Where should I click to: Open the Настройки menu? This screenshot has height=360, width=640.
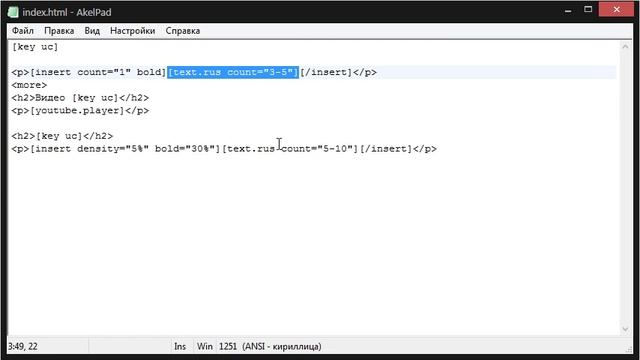pyautogui.click(x=133, y=31)
